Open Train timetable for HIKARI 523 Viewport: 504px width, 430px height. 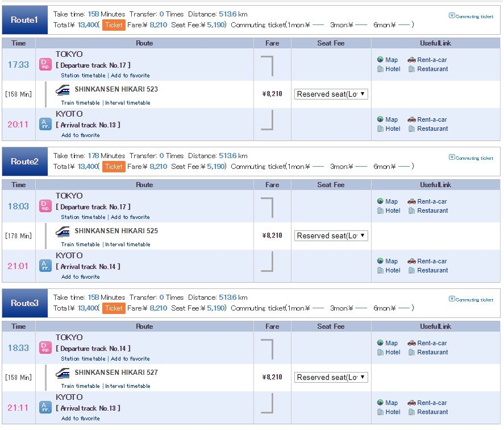[x=80, y=103]
